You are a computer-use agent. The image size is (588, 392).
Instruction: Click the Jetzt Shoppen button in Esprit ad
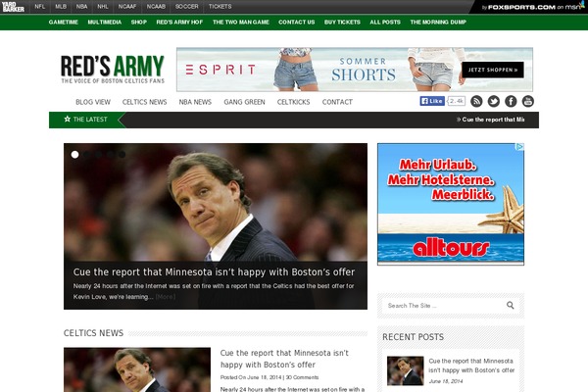click(493, 70)
